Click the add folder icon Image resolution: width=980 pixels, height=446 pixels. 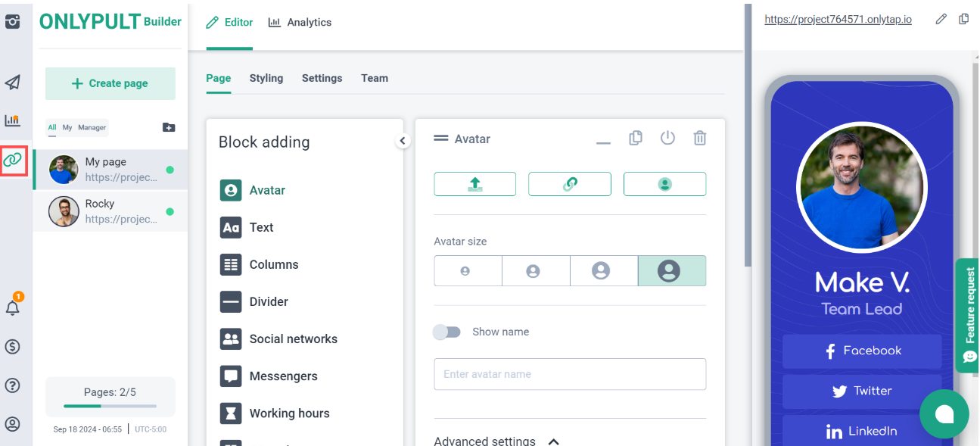(x=169, y=127)
